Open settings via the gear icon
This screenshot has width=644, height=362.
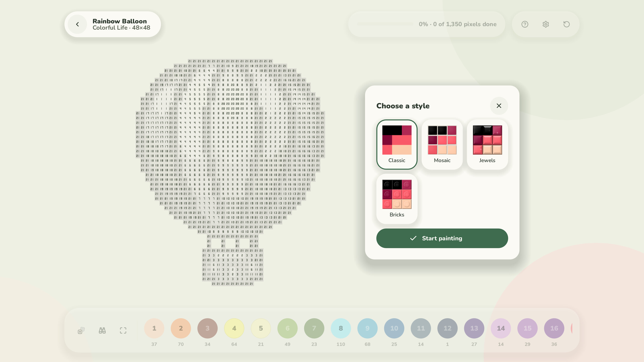click(546, 24)
